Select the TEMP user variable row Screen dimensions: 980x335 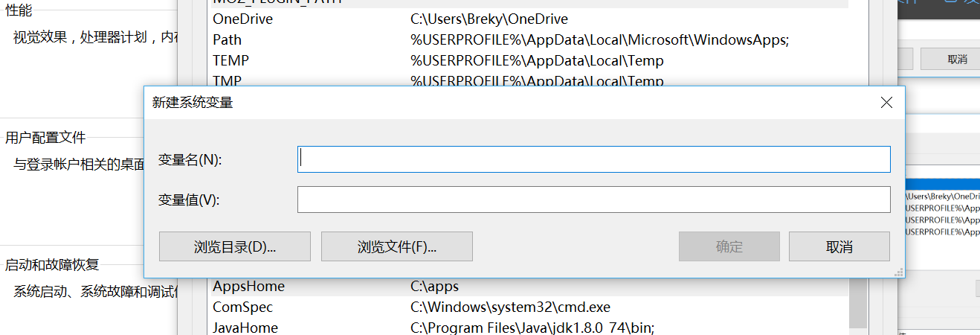529,61
